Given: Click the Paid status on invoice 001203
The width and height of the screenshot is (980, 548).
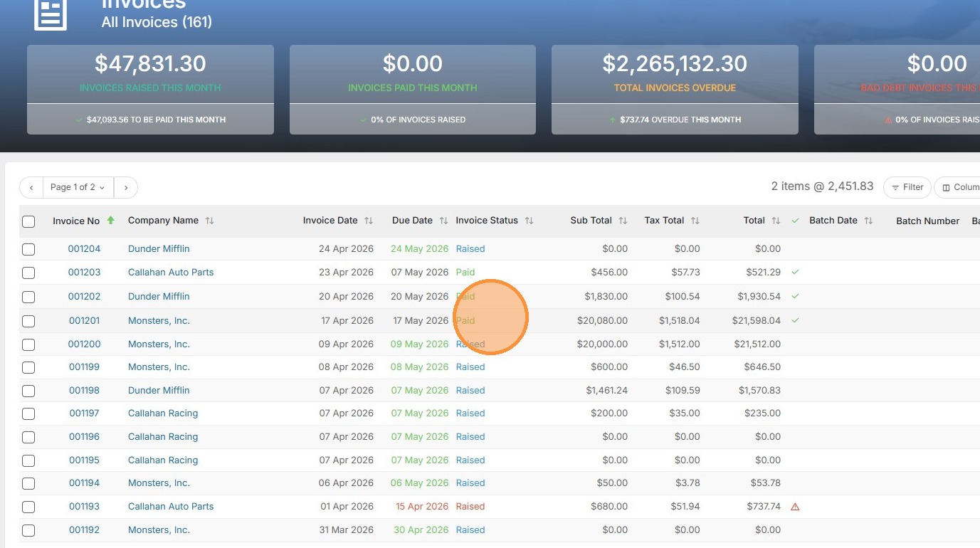Looking at the screenshot, I should (465, 272).
